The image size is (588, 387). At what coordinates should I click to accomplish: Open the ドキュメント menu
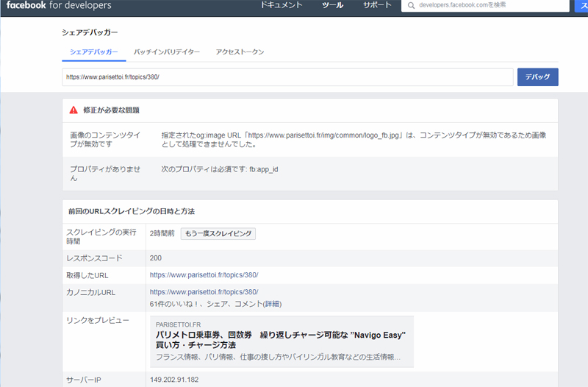click(x=282, y=5)
